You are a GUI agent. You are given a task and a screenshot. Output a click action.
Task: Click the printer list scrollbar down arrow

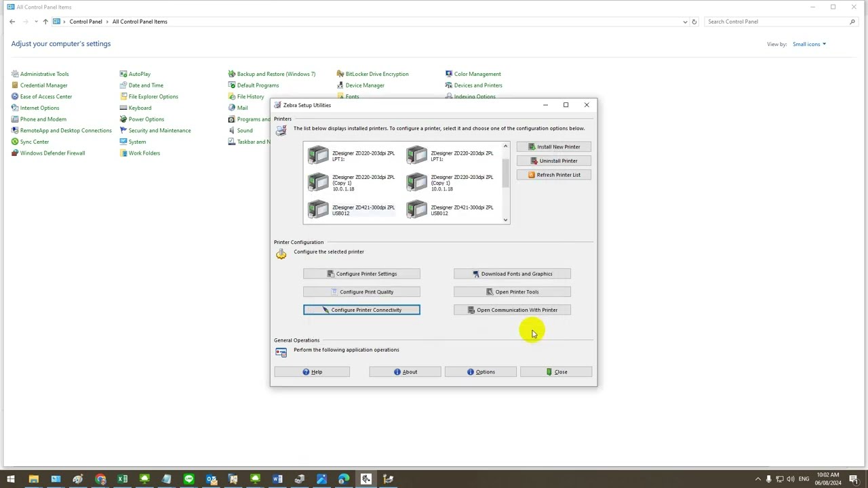(505, 220)
